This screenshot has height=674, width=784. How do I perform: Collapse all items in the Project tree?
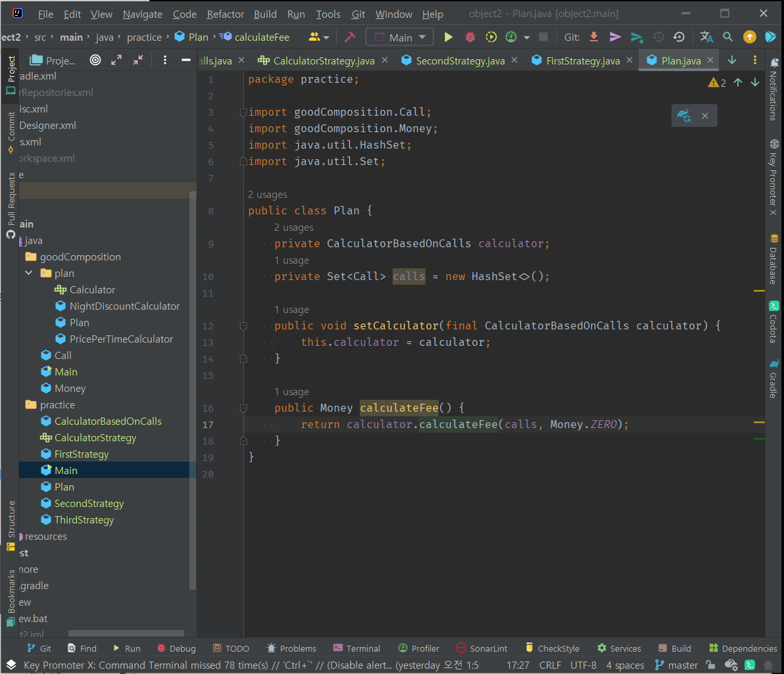click(138, 60)
